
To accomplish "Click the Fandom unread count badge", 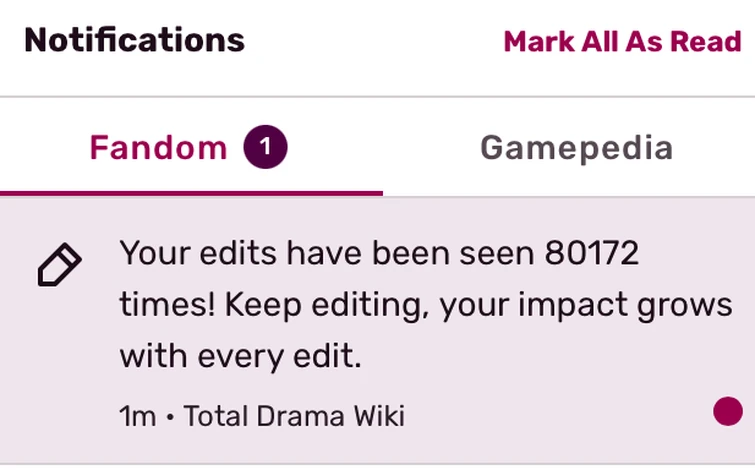I will click(x=264, y=148).
